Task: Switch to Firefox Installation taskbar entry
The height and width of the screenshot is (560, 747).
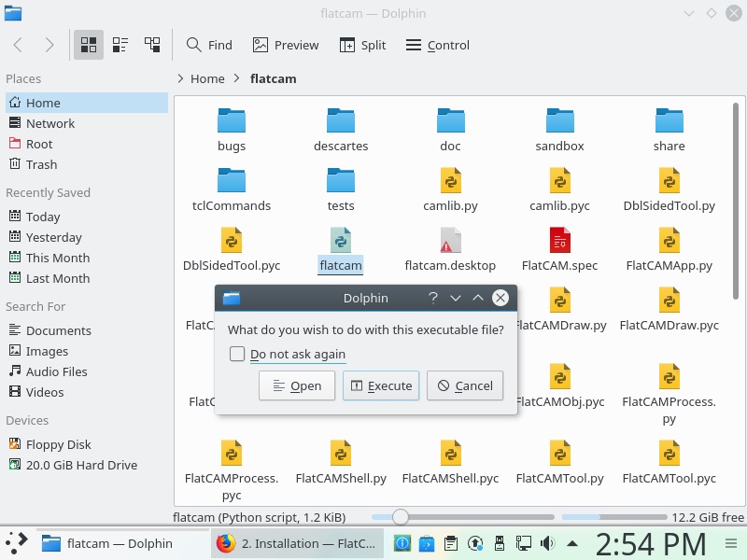Action: coord(297,543)
